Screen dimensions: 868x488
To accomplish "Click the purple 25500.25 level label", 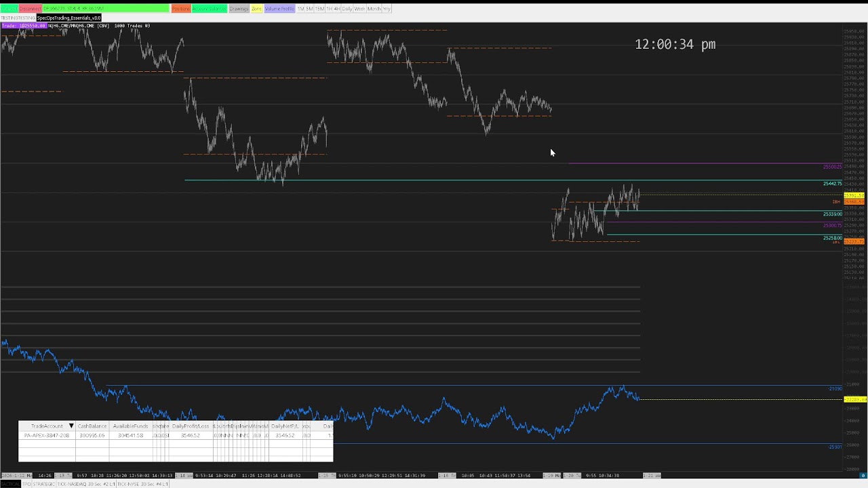I will pyautogui.click(x=832, y=167).
